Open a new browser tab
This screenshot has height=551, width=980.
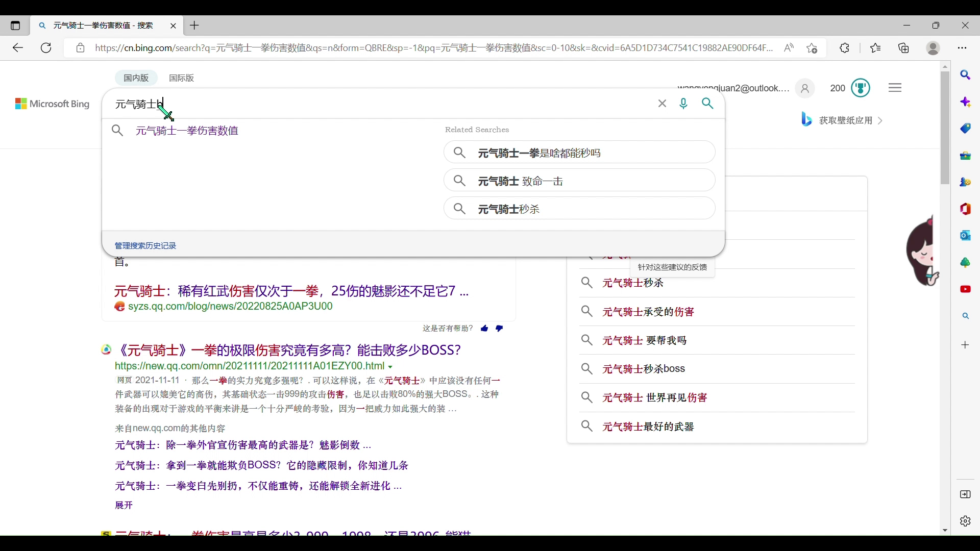194,26
